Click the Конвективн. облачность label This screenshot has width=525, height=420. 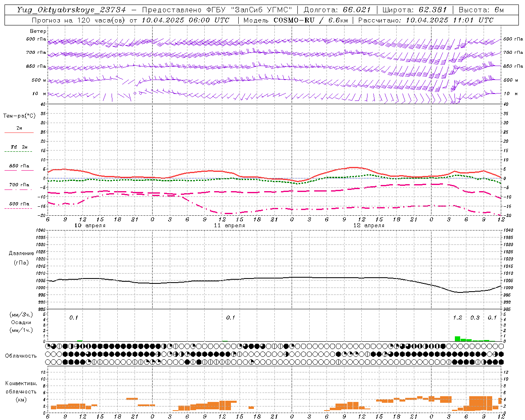[21, 388]
